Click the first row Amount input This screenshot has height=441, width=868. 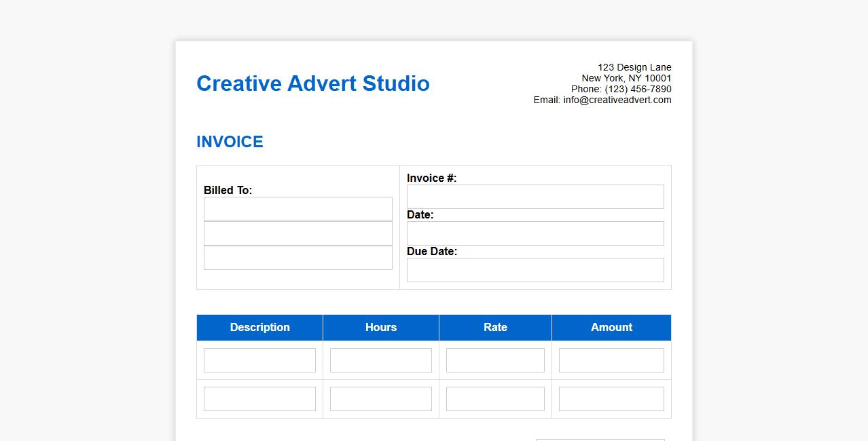611,360
